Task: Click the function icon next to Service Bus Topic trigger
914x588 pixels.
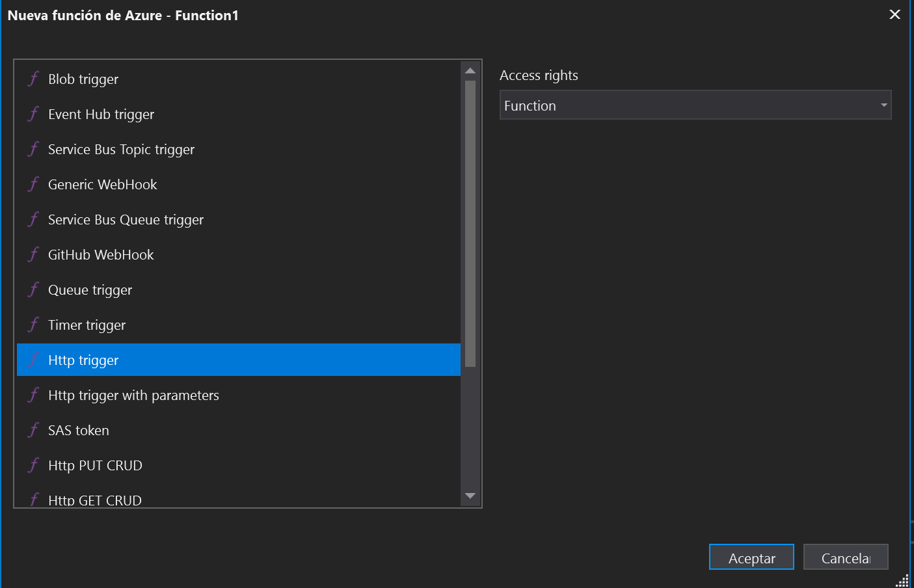Action: pos(33,149)
